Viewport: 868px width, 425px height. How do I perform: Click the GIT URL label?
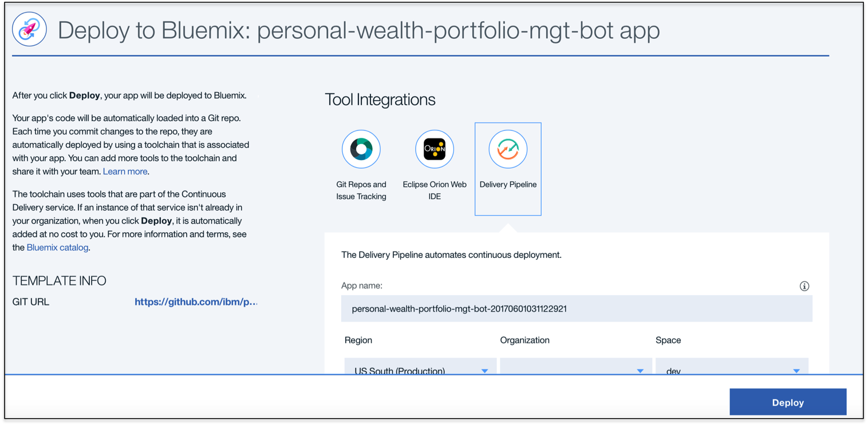[31, 302]
